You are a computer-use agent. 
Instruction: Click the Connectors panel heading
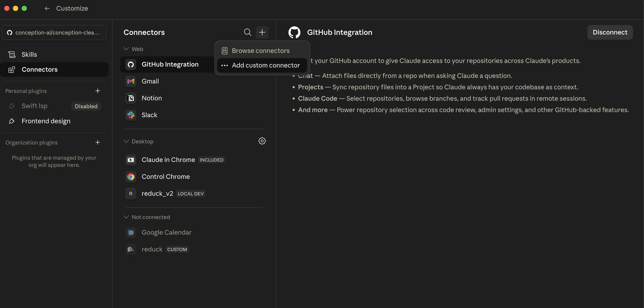click(144, 32)
